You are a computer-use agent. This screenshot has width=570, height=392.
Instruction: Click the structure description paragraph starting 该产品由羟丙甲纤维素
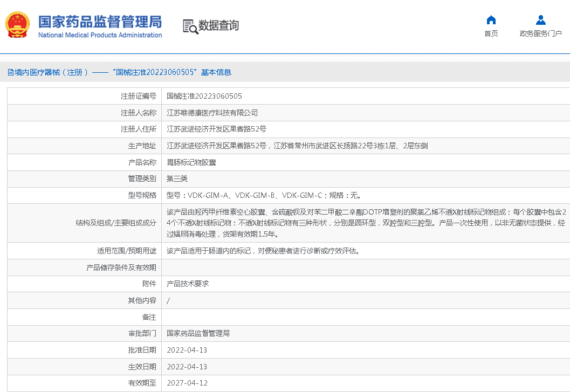[367, 223]
